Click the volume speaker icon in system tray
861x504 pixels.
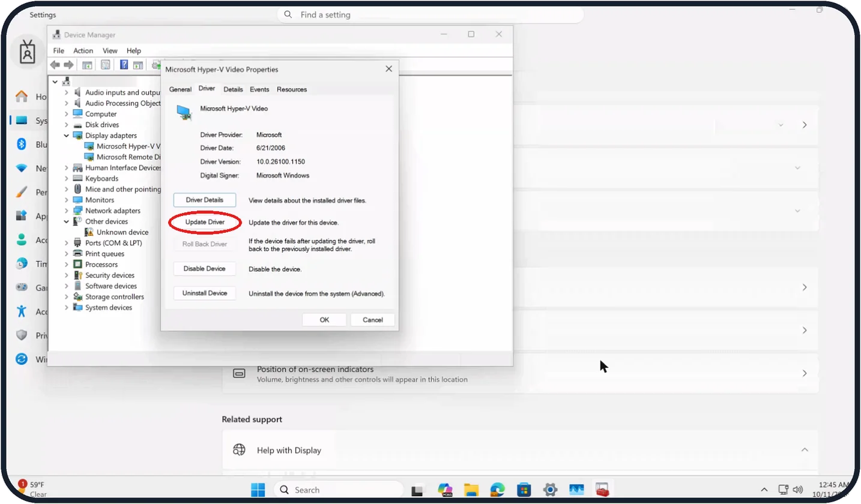coord(798,490)
